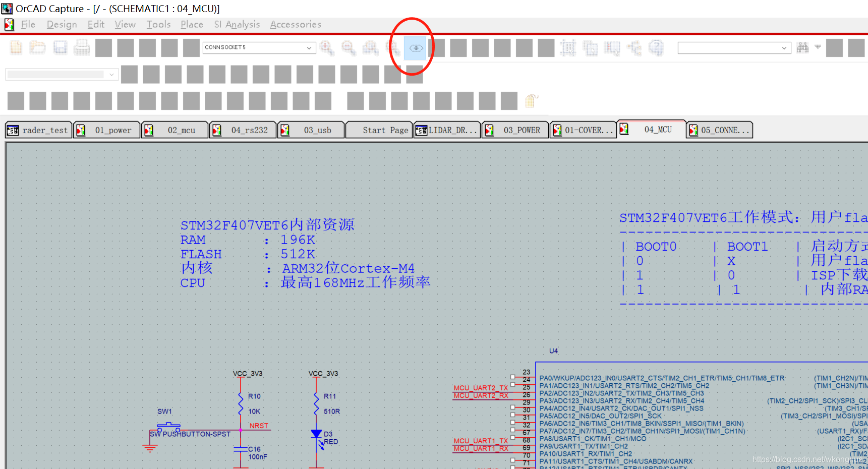Switch to the Start Page tab
Image resolution: width=868 pixels, height=469 pixels.
(x=379, y=130)
